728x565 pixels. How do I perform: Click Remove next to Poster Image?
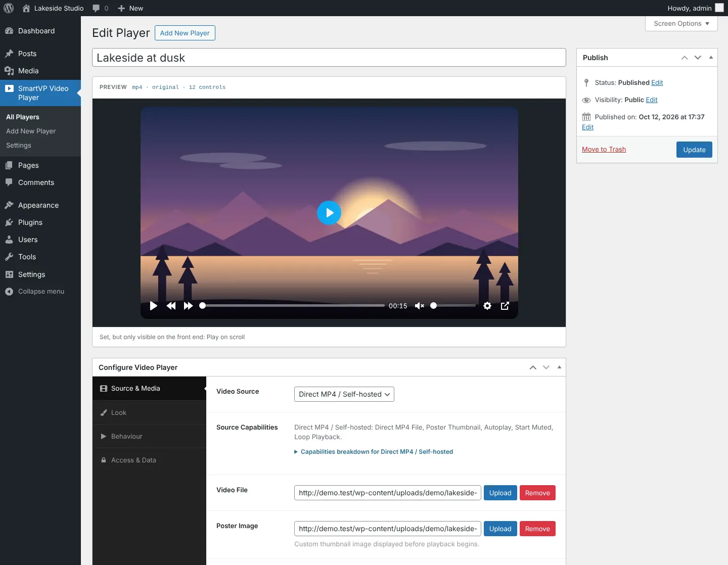click(x=537, y=529)
